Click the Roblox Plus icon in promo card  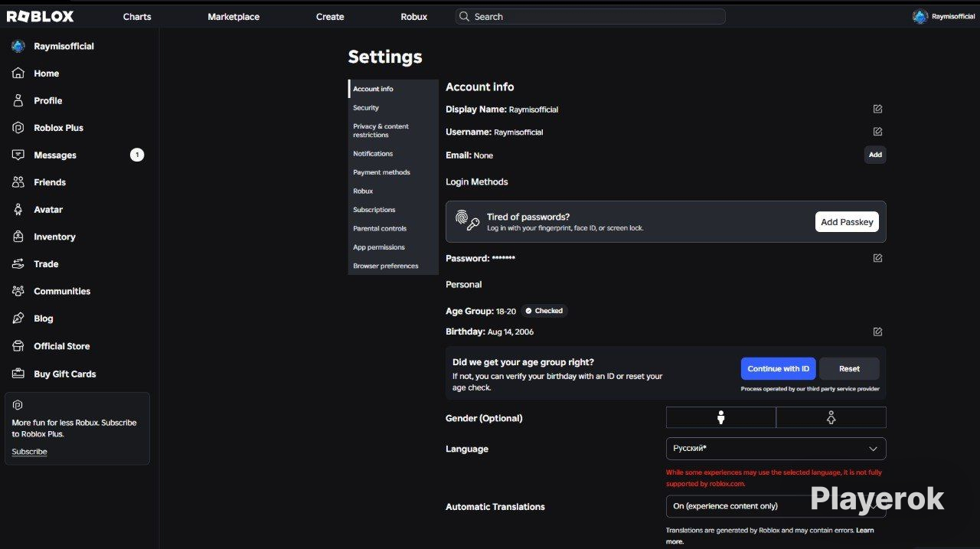point(18,405)
